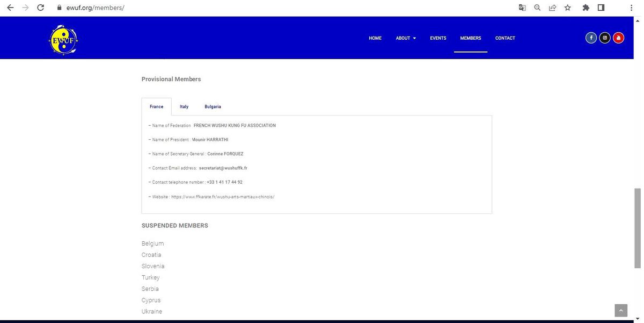Click the SUSPENDED MEMBERS heading
Screen dimensions: 644x323
[x=175, y=226]
